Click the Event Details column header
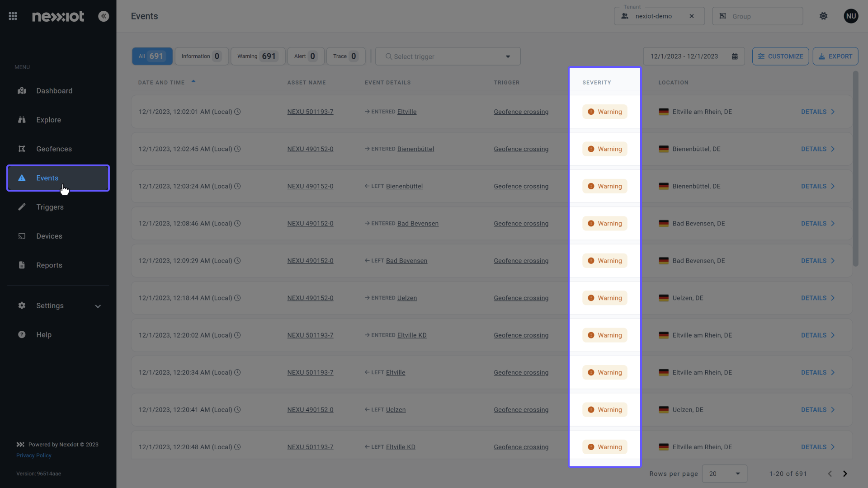 (x=387, y=82)
